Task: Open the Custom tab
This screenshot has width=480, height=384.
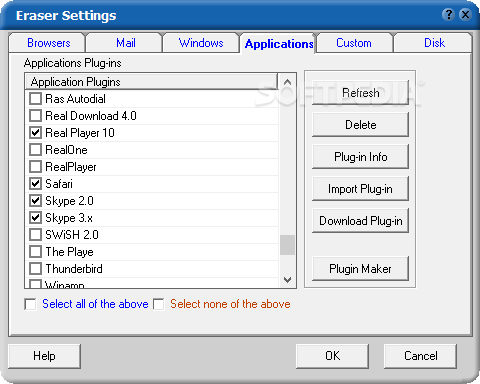Action: click(354, 43)
